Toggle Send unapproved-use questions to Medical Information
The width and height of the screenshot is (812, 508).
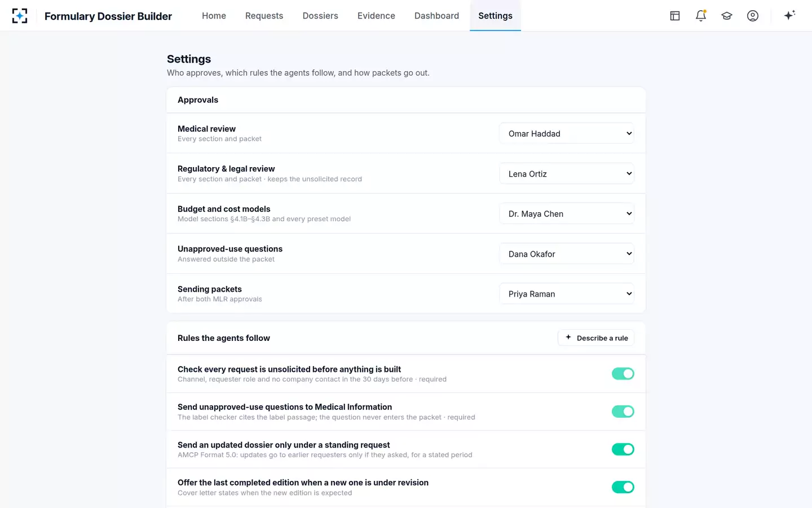pos(623,411)
